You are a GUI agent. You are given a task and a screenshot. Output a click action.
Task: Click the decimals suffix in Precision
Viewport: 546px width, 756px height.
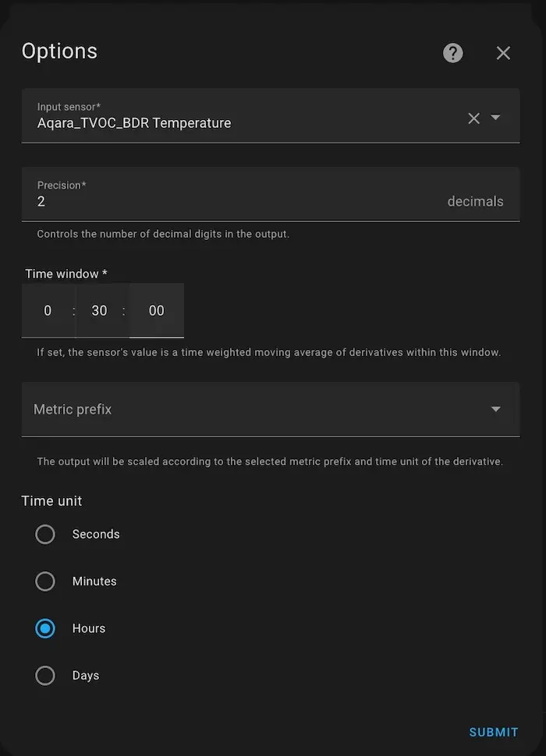coord(475,201)
